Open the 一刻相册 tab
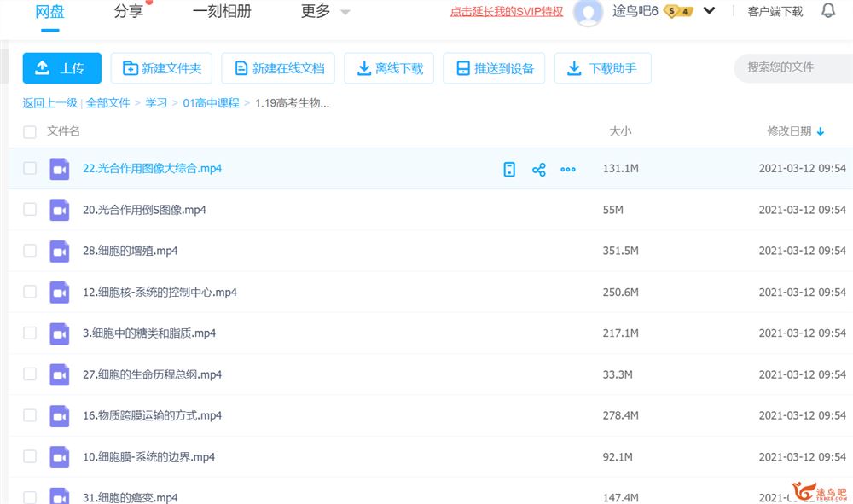 pos(222,11)
